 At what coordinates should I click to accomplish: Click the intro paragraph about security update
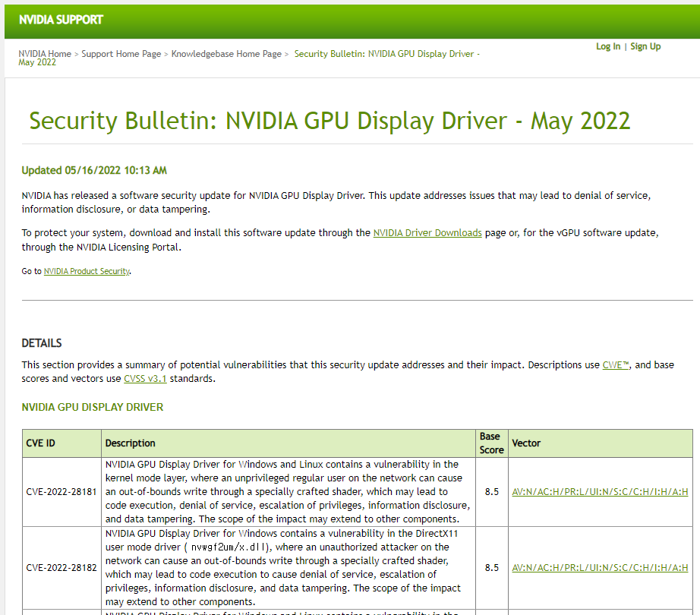(336, 202)
